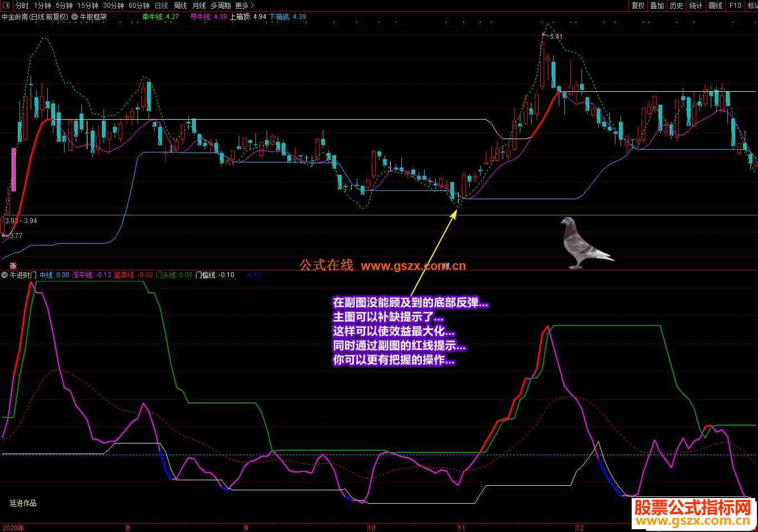Click the 复权 adjustment button
The height and width of the screenshot is (532, 758).
click(x=638, y=6)
